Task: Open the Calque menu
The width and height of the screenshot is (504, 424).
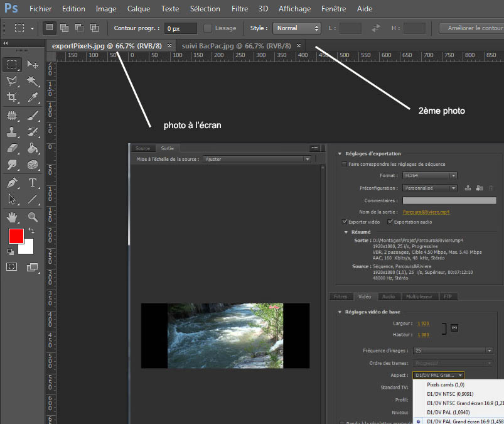Action: coord(138,9)
